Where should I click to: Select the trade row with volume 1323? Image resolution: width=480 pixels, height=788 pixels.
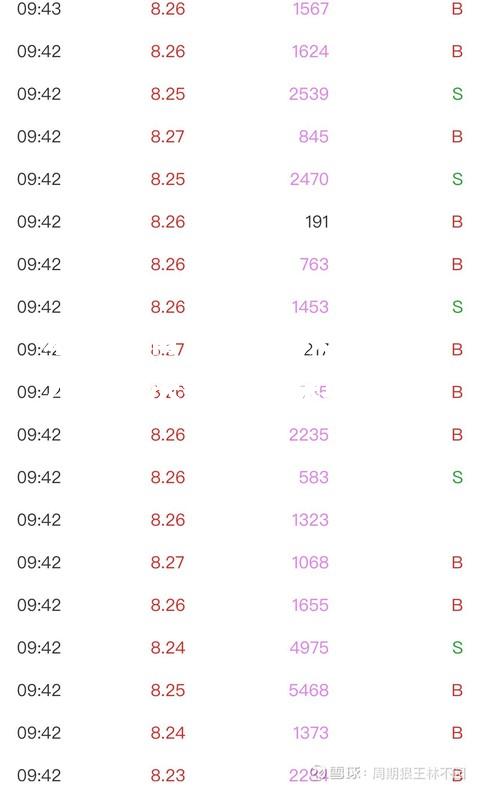(x=240, y=520)
